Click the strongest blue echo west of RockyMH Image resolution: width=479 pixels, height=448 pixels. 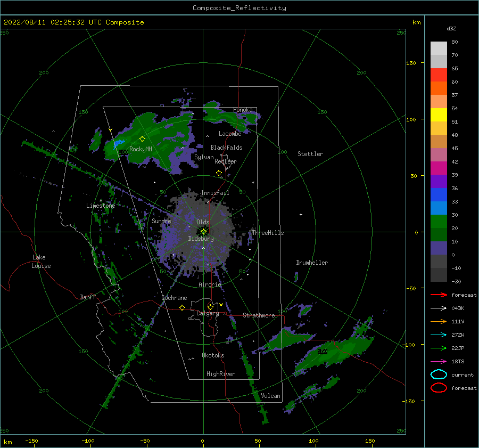point(119,143)
